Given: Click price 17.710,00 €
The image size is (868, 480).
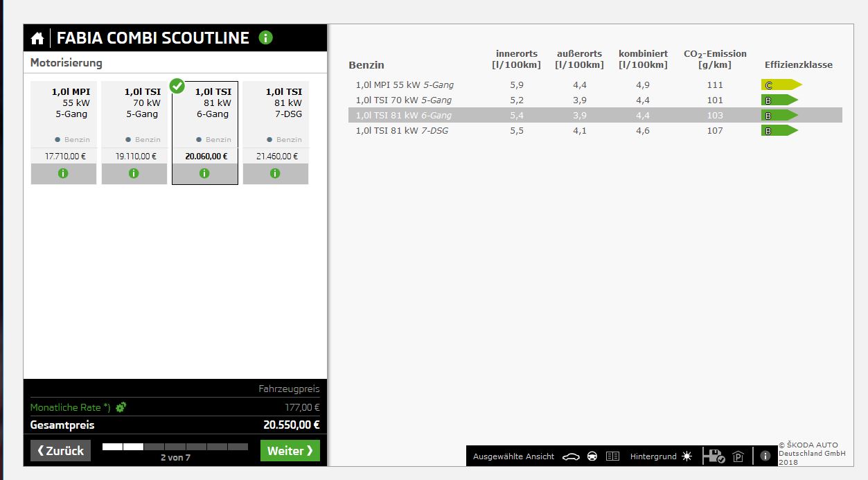Looking at the screenshot, I should [65, 157].
